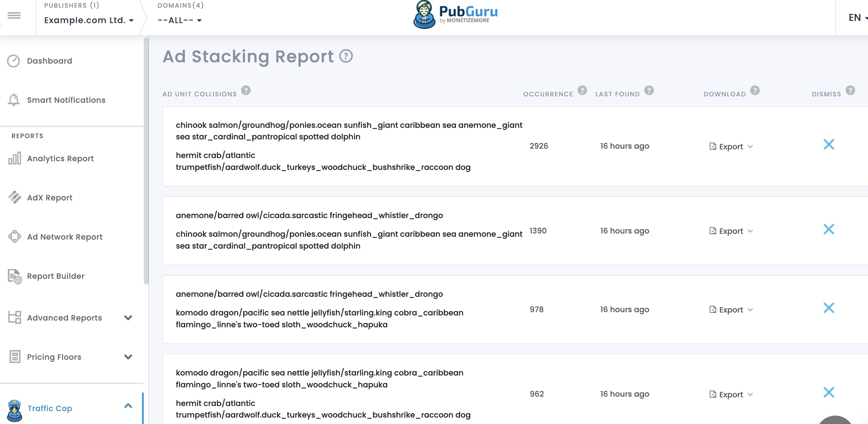Image resolution: width=868 pixels, height=424 pixels.
Task: Click help icon beside Ad Stacking Report title
Action: pos(346,56)
